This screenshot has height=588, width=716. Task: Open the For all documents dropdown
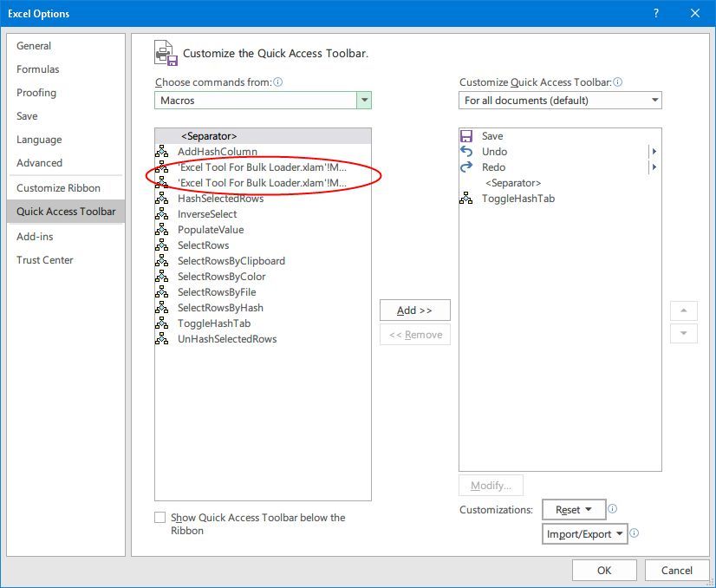point(560,100)
